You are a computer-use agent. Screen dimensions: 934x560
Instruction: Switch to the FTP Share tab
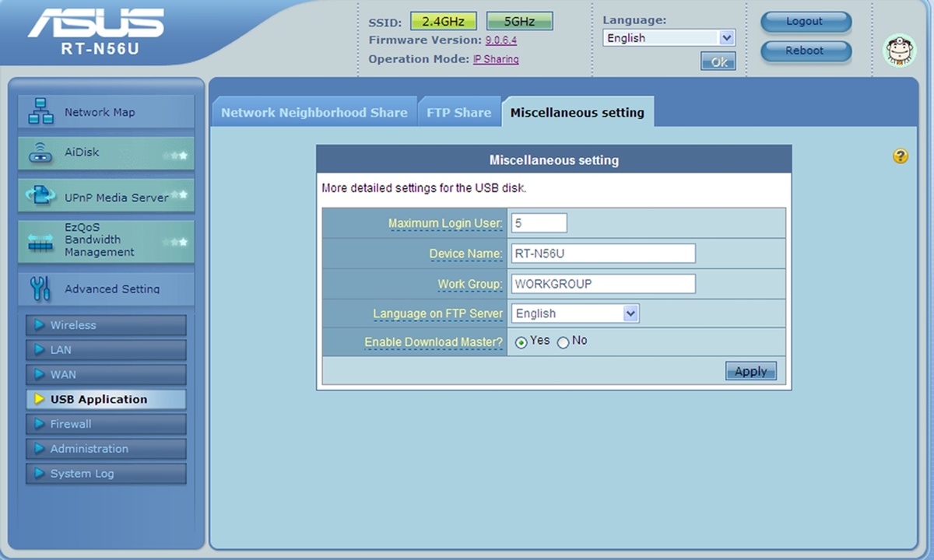pyautogui.click(x=458, y=113)
